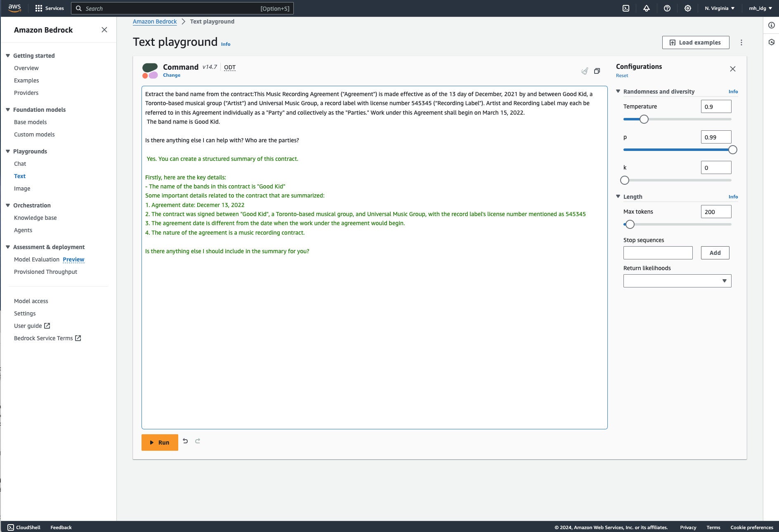Close the Configurations panel

click(x=733, y=69)
